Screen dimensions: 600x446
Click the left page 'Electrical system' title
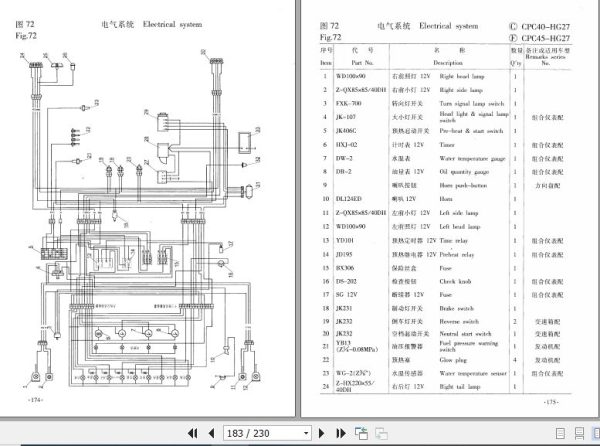[x=172, y=24]
